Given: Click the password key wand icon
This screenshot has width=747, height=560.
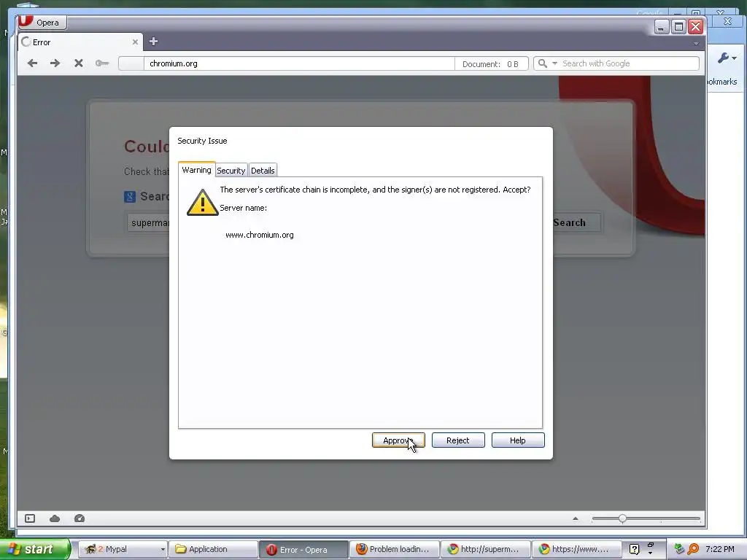Looking at the screenshot, I should (x=102, y=63).
